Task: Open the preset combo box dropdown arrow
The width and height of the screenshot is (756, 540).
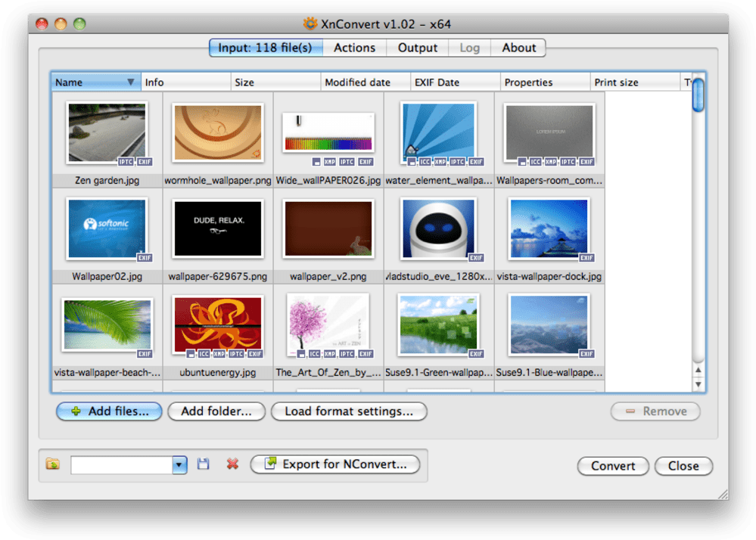Action: (179, 465)
